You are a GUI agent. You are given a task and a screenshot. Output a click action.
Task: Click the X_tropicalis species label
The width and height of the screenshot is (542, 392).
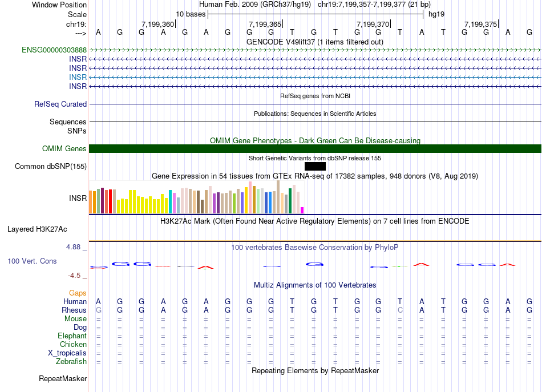tap(67, 353)
